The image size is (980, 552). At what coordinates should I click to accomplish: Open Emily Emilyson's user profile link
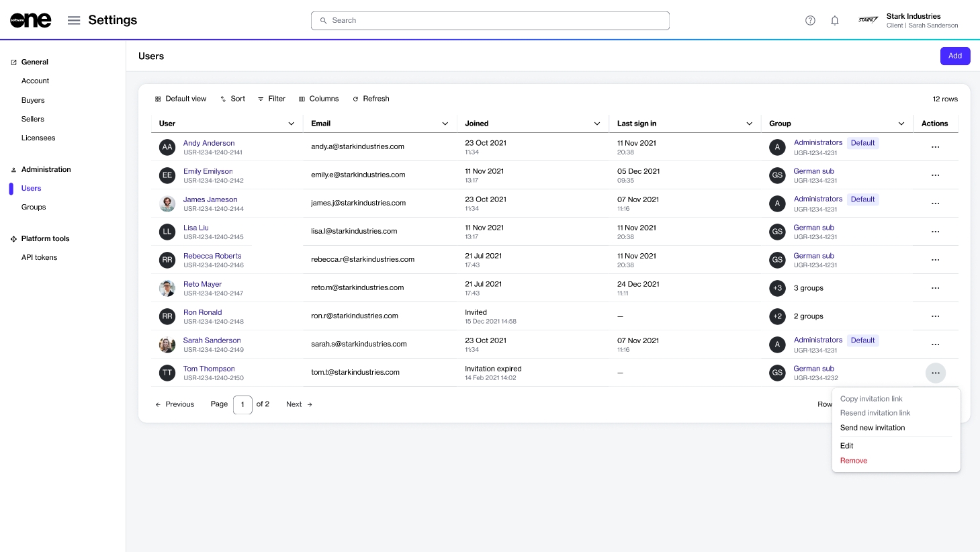click(208, 171)
